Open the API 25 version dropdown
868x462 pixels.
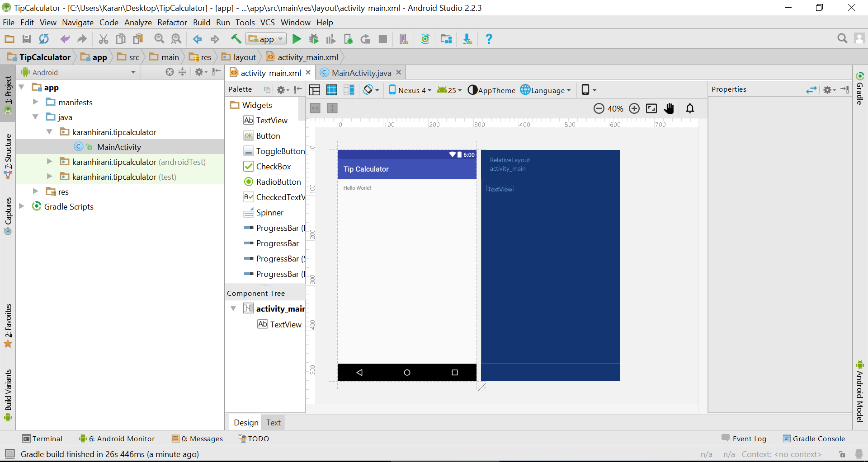(449, 90)
